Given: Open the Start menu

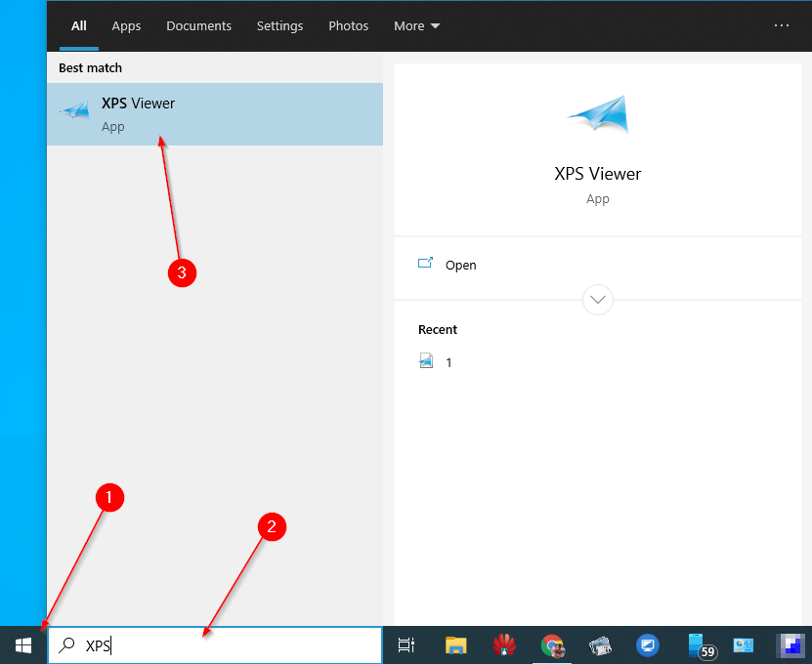Looking at the screenshot, I should pos(21,645).
